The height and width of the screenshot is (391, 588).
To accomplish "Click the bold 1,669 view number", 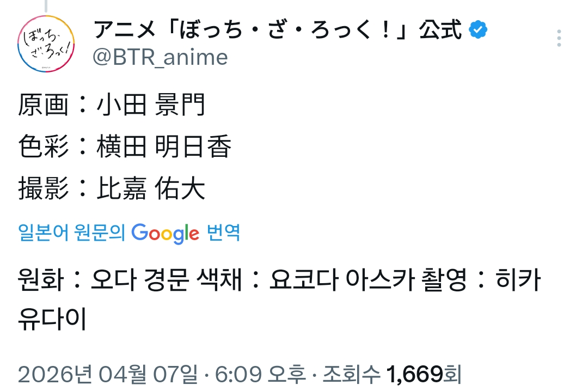I will coord(415,374).
